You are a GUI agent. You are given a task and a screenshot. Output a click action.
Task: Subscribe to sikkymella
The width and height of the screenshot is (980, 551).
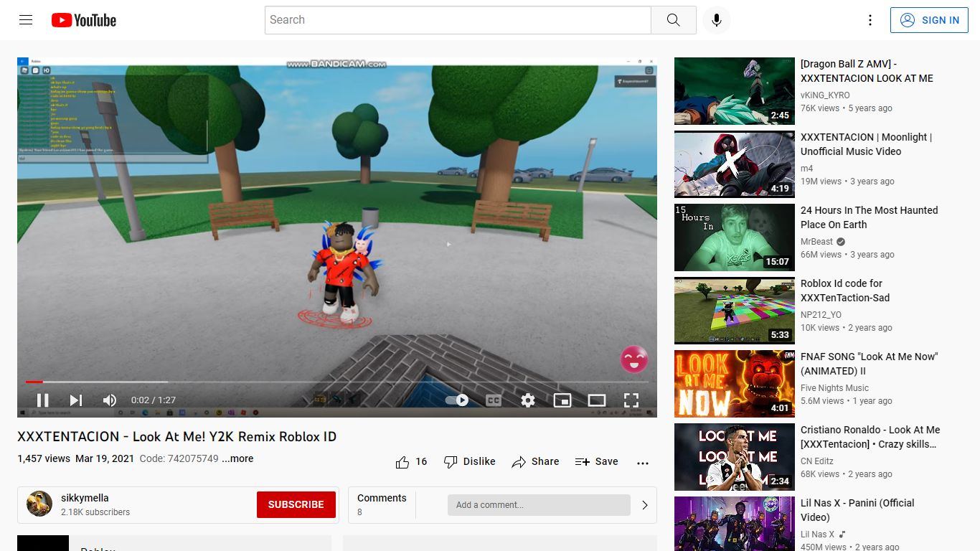296,504
